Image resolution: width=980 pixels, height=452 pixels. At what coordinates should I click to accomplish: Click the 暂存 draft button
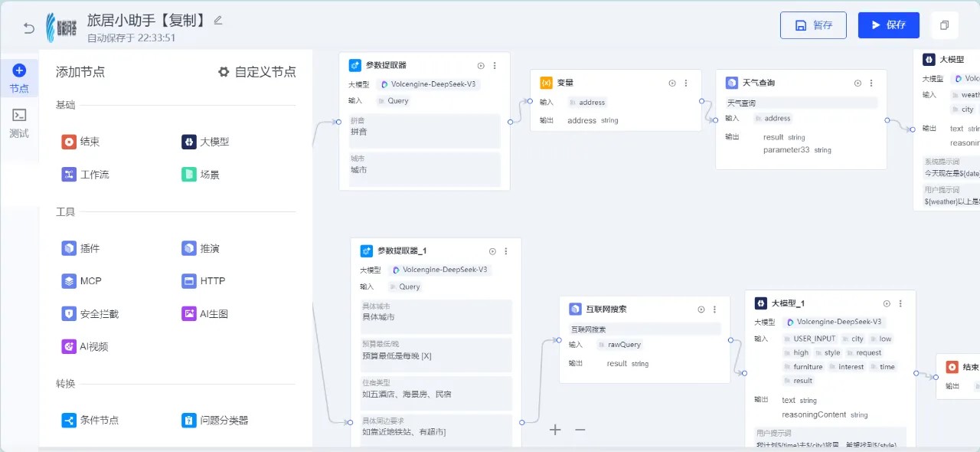tap(813, 25)
